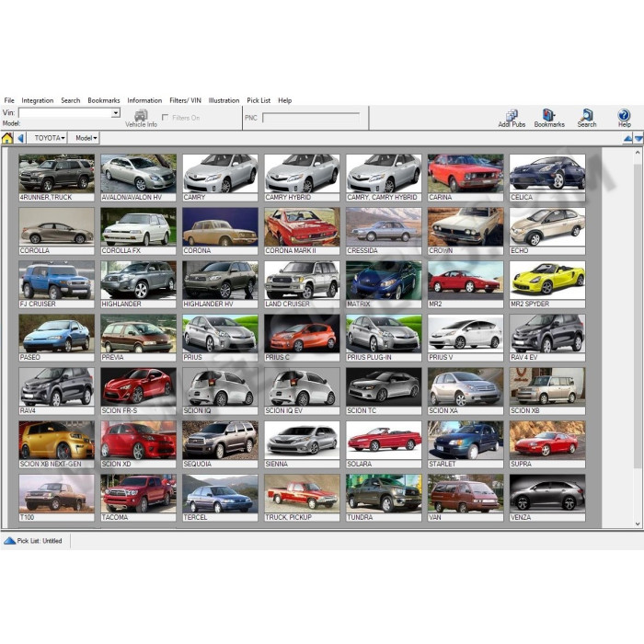Click the blue back arrow icon
The width and height of the screenshot is (644, 644).
pyautogui.click(x=20, y=138)
